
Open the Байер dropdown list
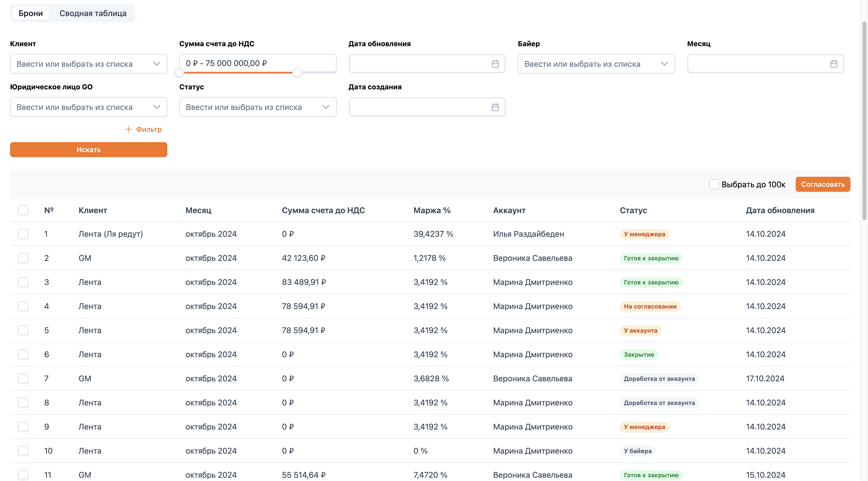596,64
